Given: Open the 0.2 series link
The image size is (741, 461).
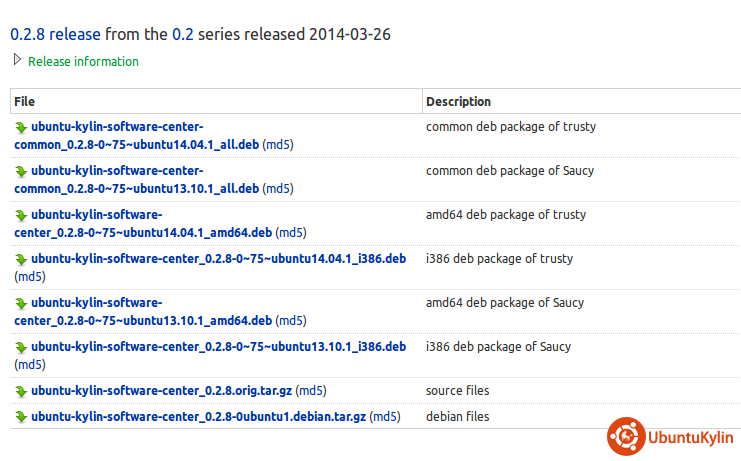Looking at the screenshot, I should [x=183, y=35].
